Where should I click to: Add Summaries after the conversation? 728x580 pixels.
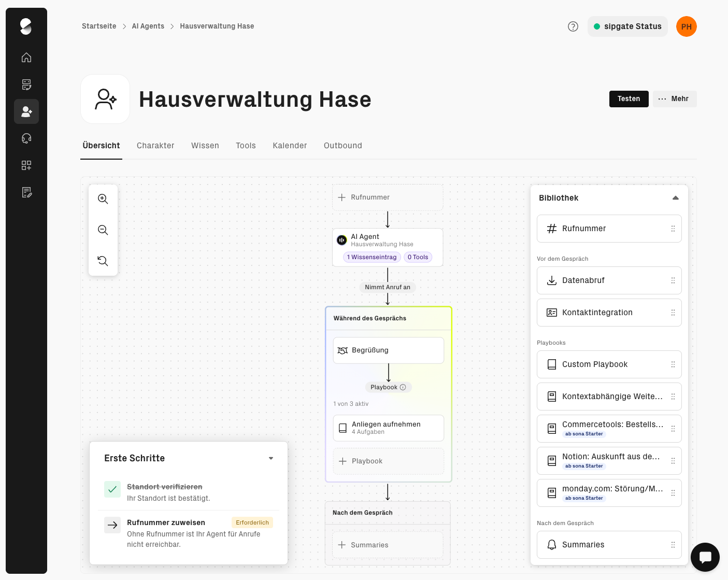click(x=388, y=545)
